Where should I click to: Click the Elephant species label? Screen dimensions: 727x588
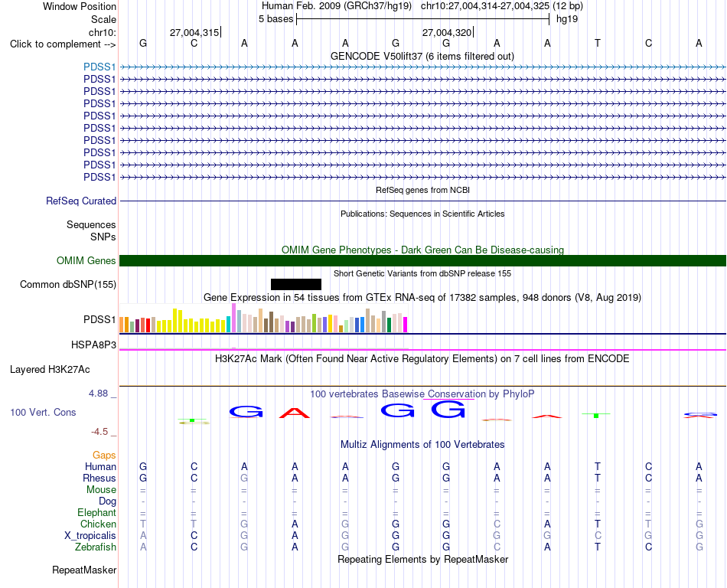tap(96, 512)
